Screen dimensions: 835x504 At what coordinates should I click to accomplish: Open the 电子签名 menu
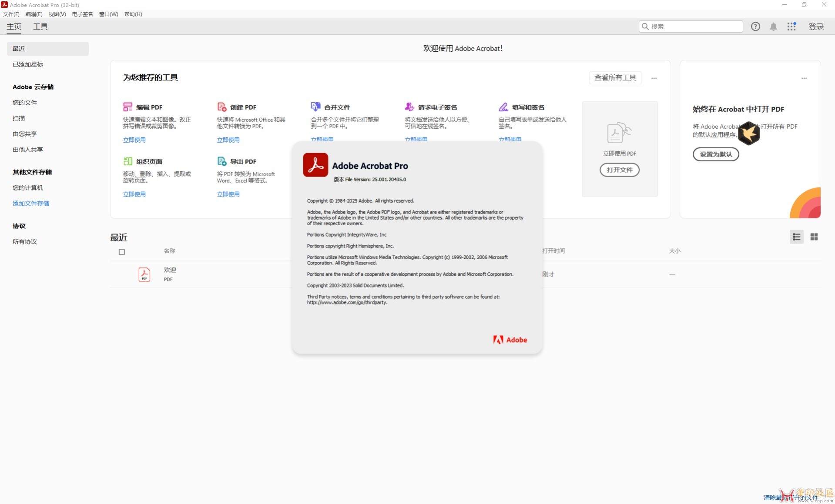pyautogui.click(x=82, y=14)
